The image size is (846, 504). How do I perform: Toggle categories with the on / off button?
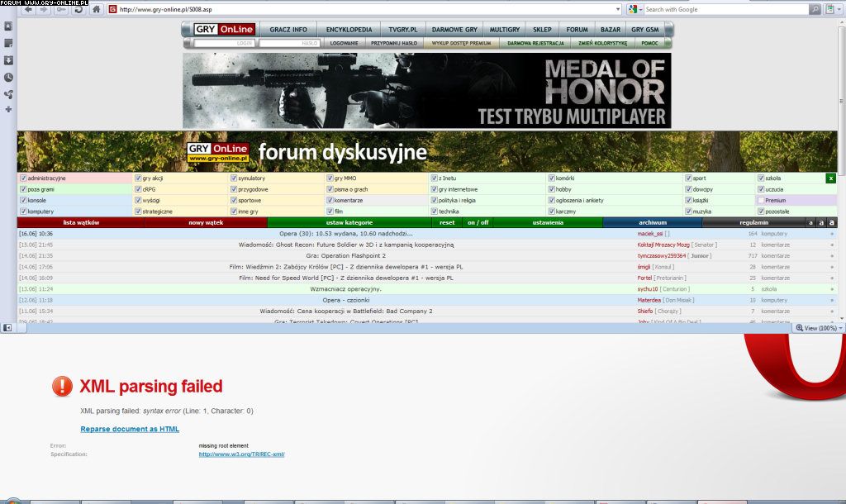coord(478,222)
